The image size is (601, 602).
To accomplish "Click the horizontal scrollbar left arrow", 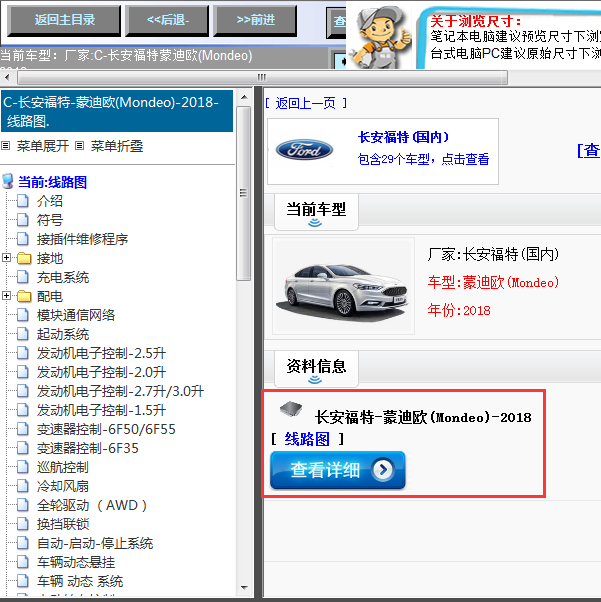I will tap(7, 77).
